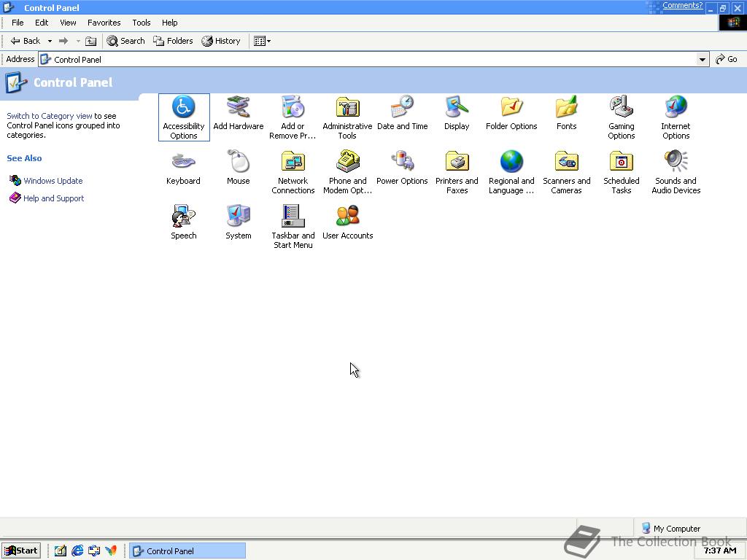Open Power Options icon
This screenshot has width=747, height=560.
point(402,168)
